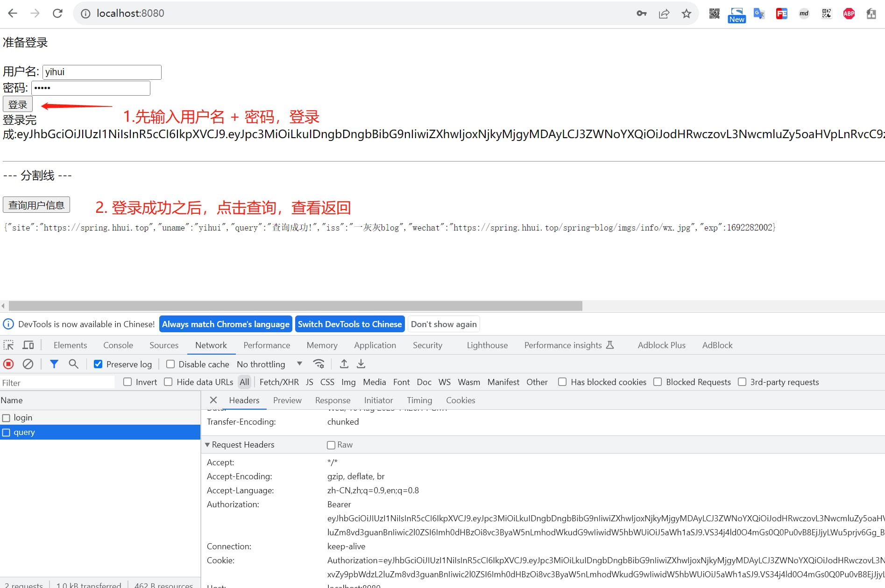
Task: Open network search with magnifier icon
Action: click(x=73, y=364)
